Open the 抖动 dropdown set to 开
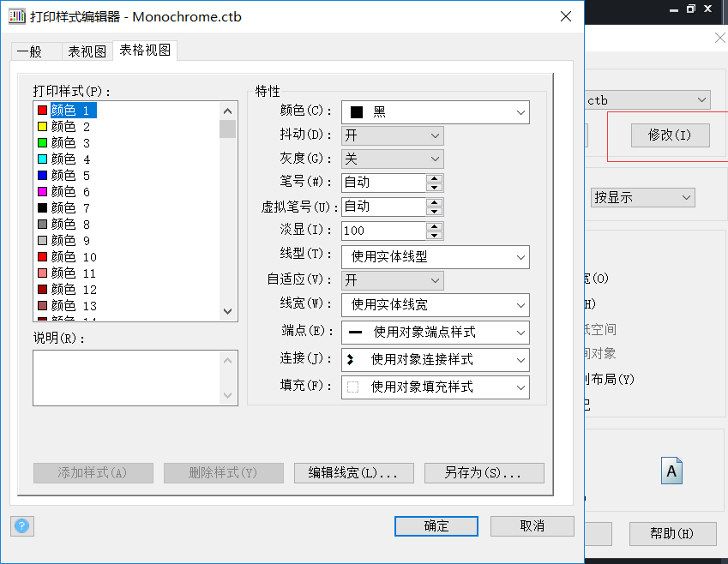 tap(433, 135)
